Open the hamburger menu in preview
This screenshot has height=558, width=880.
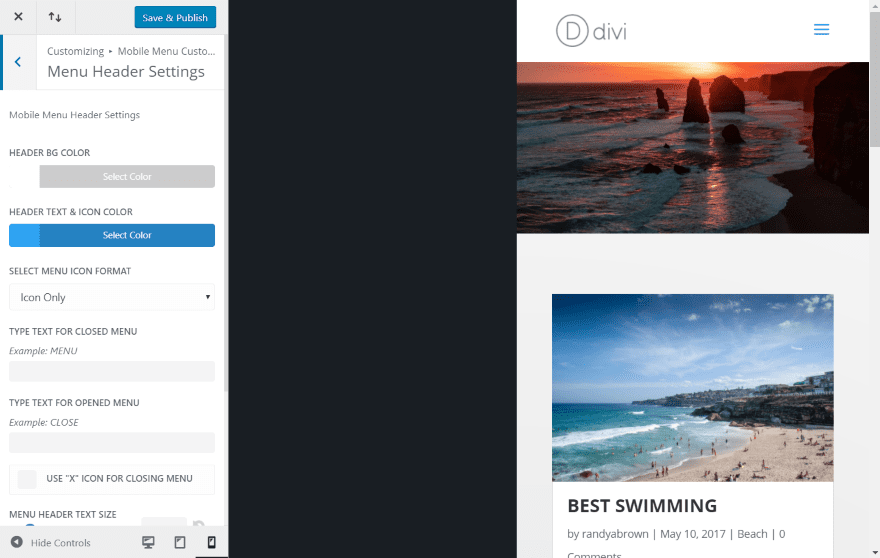pyautogui.click(x=821, y=30)
